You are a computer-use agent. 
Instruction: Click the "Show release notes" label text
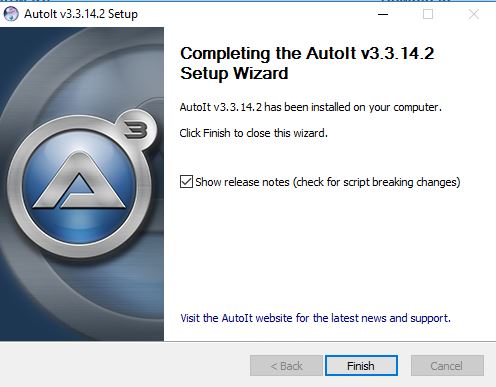(x=242, y=182)
